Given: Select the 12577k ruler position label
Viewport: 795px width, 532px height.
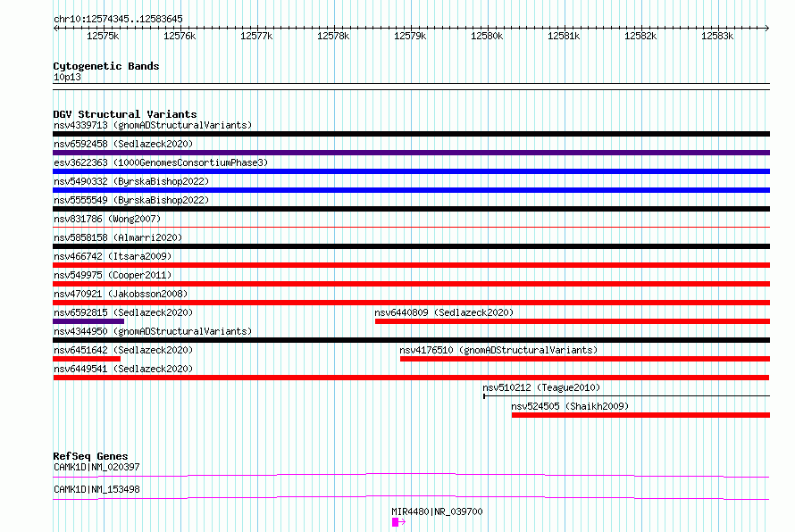Looking at the screenshot, I should 256,36.
